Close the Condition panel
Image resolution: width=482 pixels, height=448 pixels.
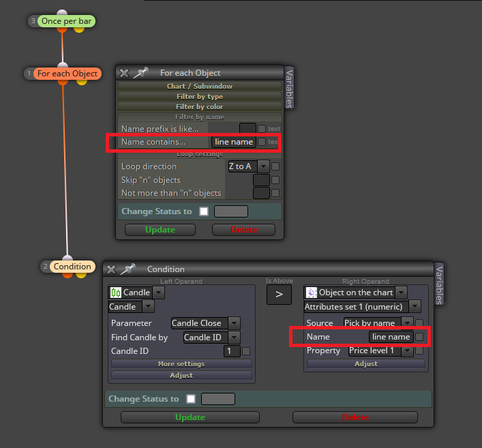[111, 269]
